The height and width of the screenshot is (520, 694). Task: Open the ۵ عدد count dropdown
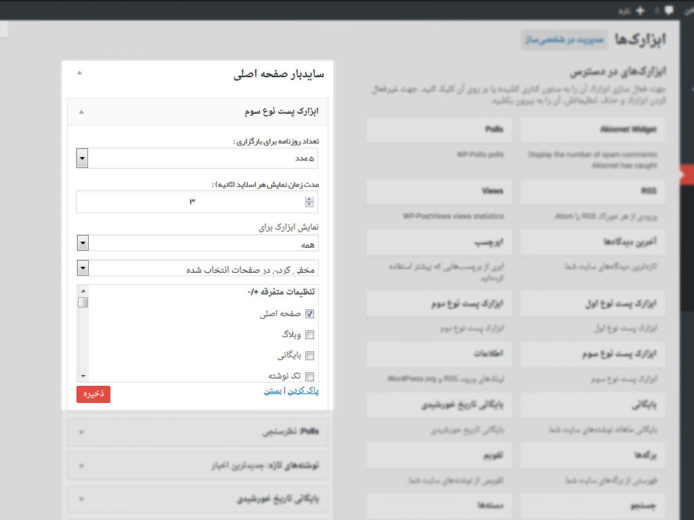coord(82,158)
